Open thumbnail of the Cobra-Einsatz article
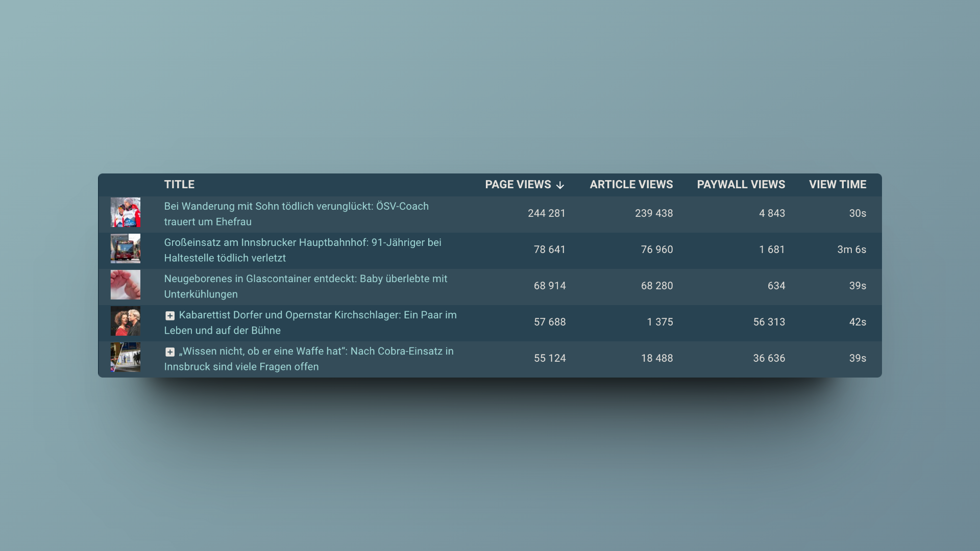The width and height of the screenshot is (980, 551). [x=126, y=357]
